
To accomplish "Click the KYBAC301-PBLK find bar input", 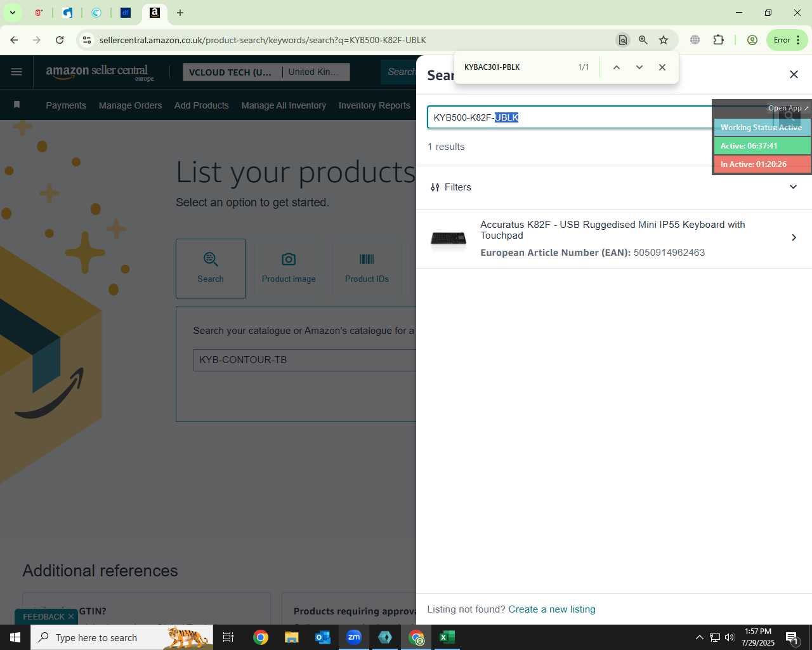I will click(x=515, y=67).
